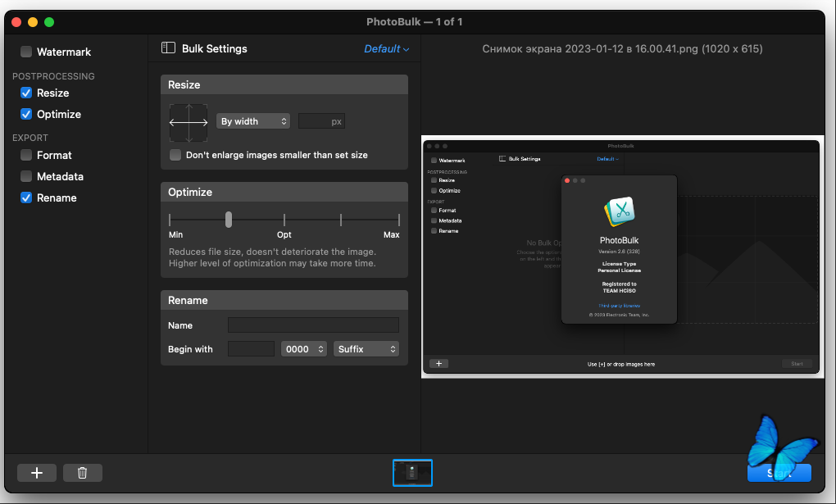Uncheck the Rename option
This screenshot has height=504, width=836.
click(26, 198)
